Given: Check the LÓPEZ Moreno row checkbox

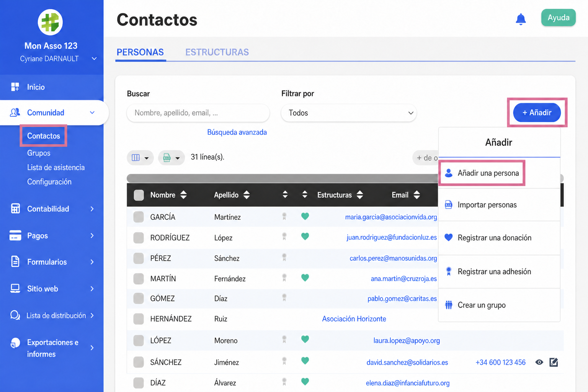Looking at the screenshot, I should pos(139,341).
